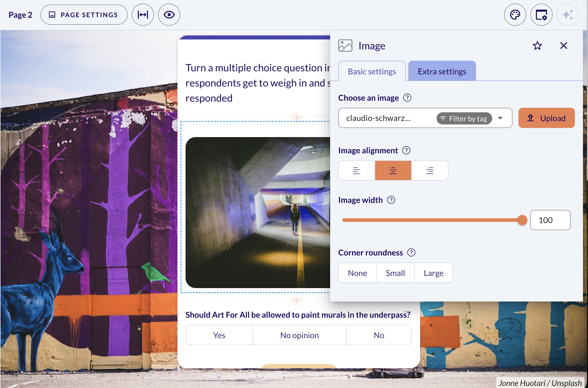Set corner roundness to Large
The image size is (588, 388).
433,273
